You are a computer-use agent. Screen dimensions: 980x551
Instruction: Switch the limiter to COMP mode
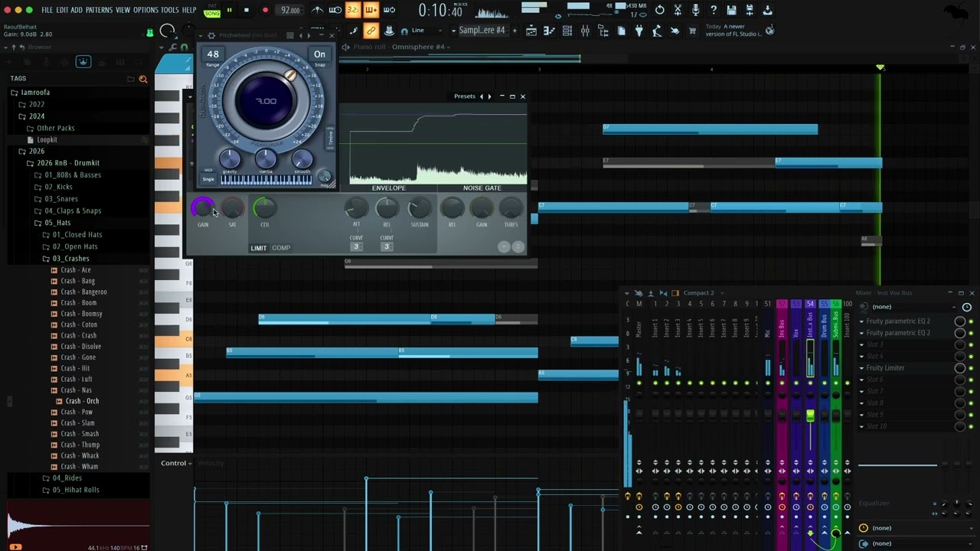coord(281,248)
